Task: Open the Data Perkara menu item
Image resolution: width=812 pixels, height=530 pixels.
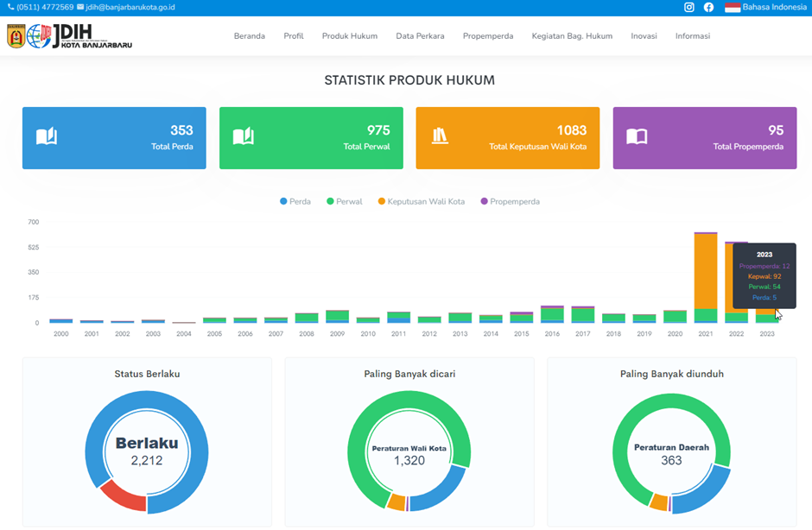Action: 420,36
